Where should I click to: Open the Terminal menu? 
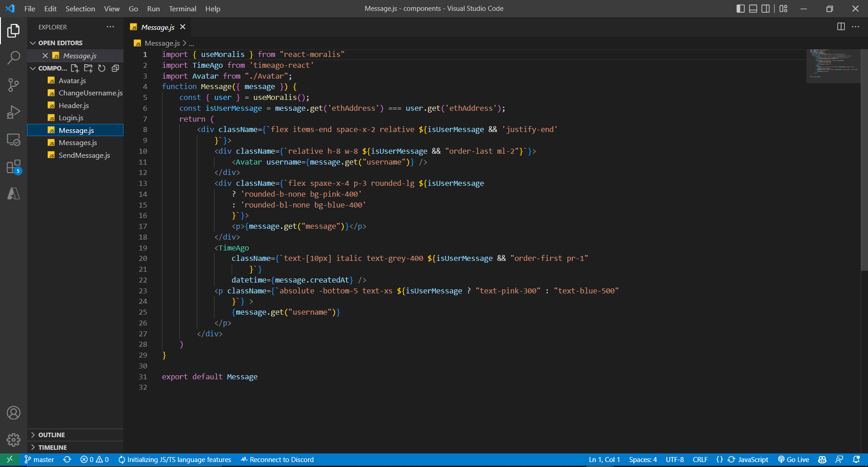182,9
